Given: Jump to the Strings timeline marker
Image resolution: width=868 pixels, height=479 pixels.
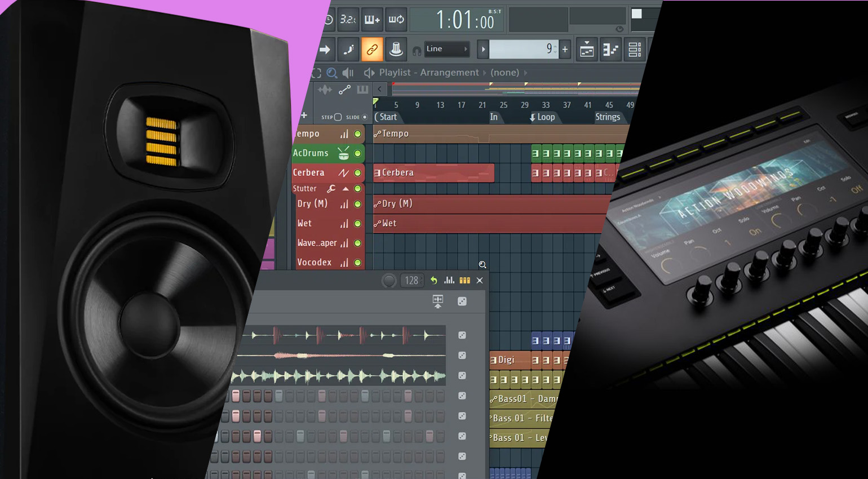Looking at the screenshot, I should click(x=607, y=117).
